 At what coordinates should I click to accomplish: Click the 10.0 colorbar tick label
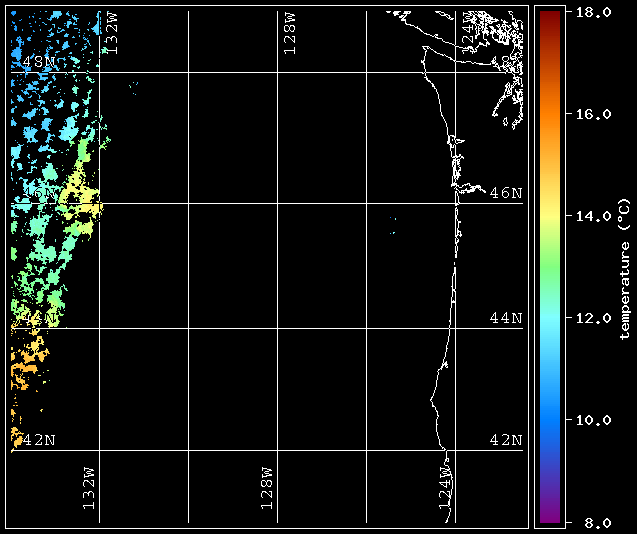(x=592, y=420)
